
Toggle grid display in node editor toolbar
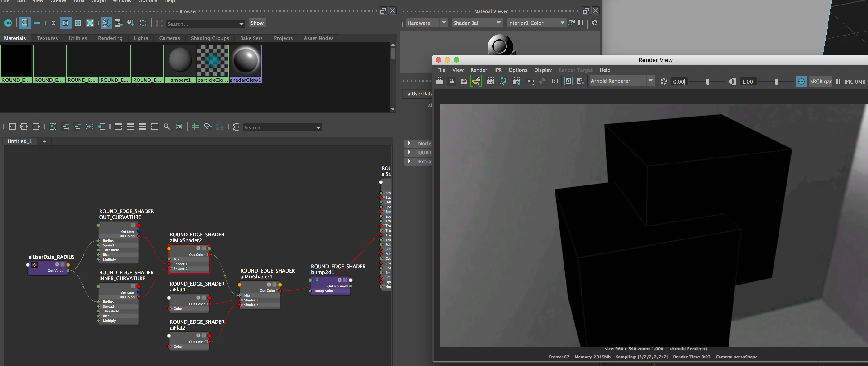click(x=195, y=127)
